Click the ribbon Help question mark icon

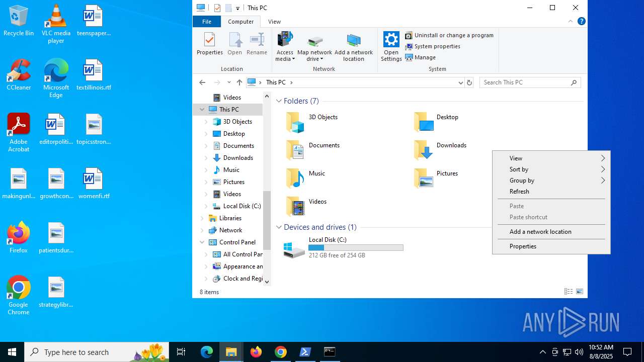[x=582, y=21]
